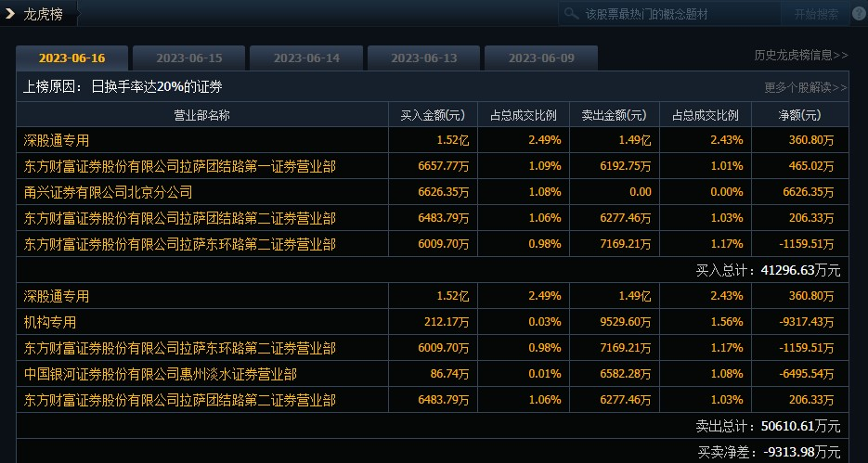
Task: Click first 深股通专用 entry in buy list
Action: [57, 140]
